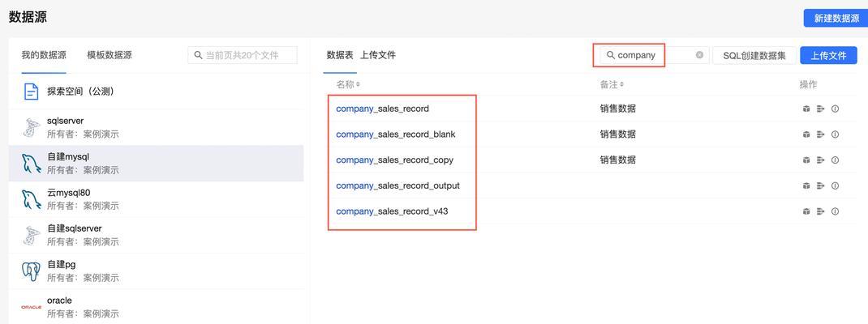Open the info icon for company_sales_record_output

(x=836, y=185)
